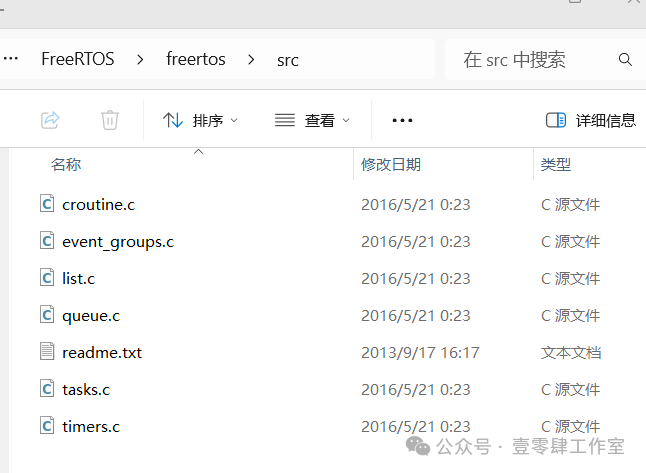646x473 pixels.
Task: Sort by 修改日期 column header
Action: [x=391, y=164]
